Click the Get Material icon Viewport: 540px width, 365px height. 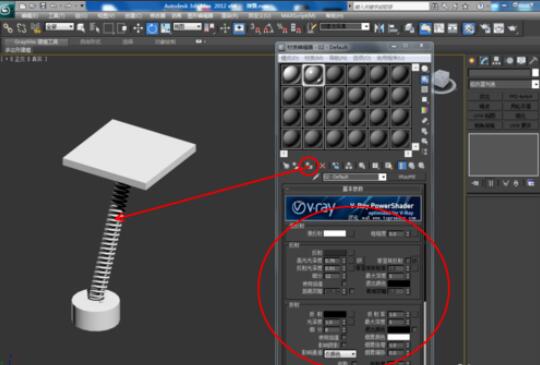click(286, 166)
